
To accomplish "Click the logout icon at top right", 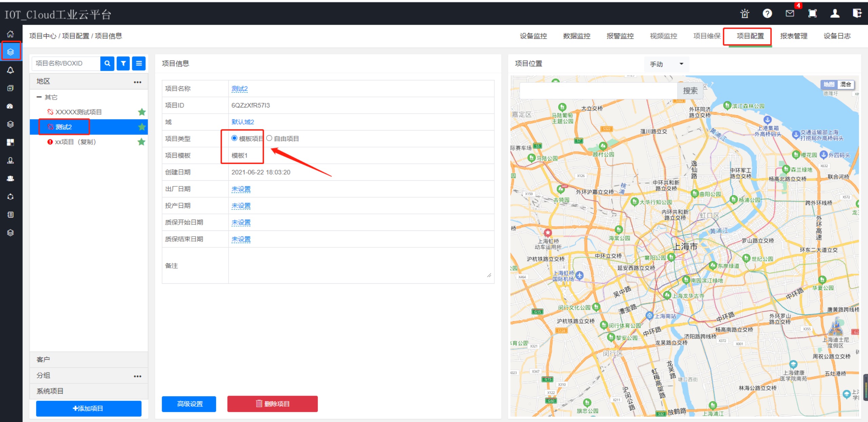I will pyautogui.click(x=857, y=14).
